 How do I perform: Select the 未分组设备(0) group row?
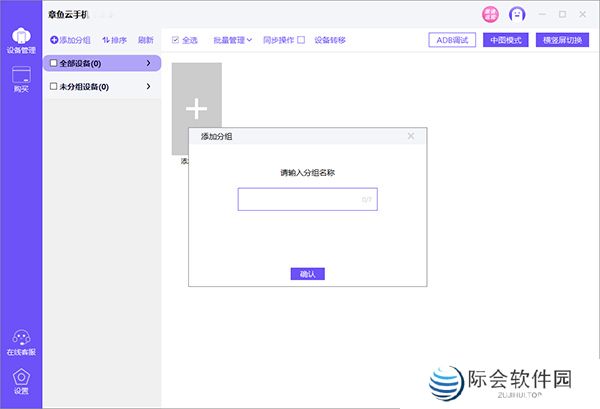tap(102, 86)
